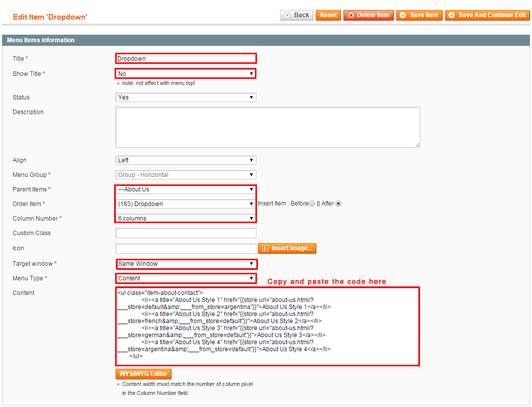
Task: Click inside the Content code textarea
Action: click(268, 326)
